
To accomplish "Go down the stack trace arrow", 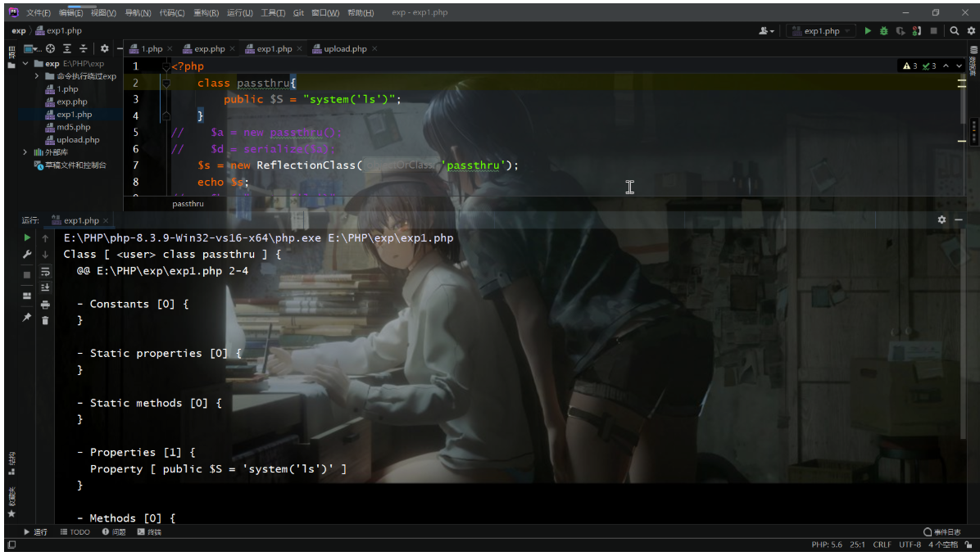I will click(x=45, y=255).
